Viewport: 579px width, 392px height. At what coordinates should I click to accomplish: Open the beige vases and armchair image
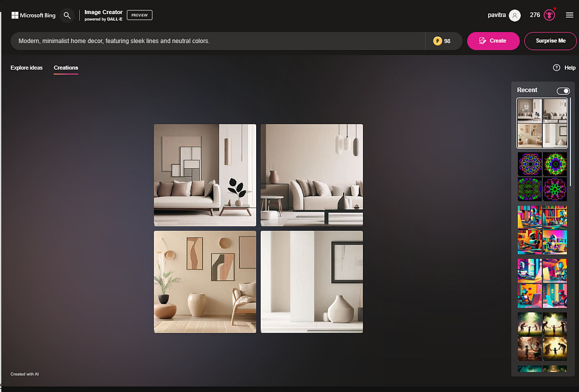tap(205, 282)
